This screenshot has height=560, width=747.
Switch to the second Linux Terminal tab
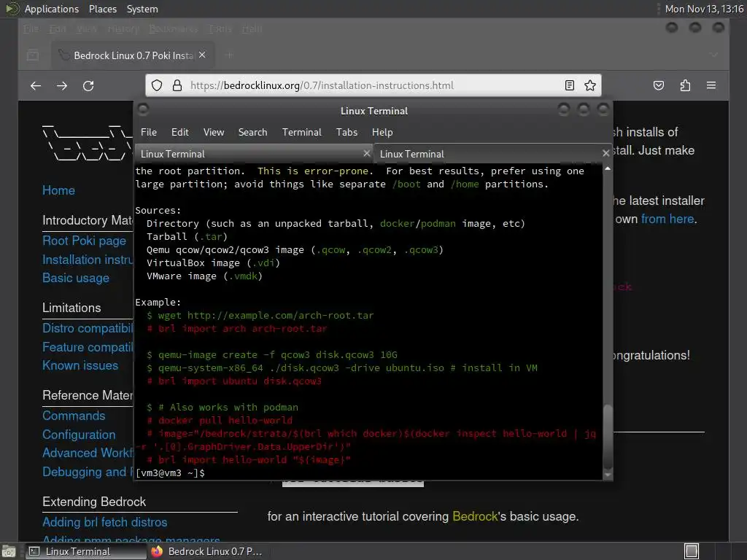pos(492,154)
